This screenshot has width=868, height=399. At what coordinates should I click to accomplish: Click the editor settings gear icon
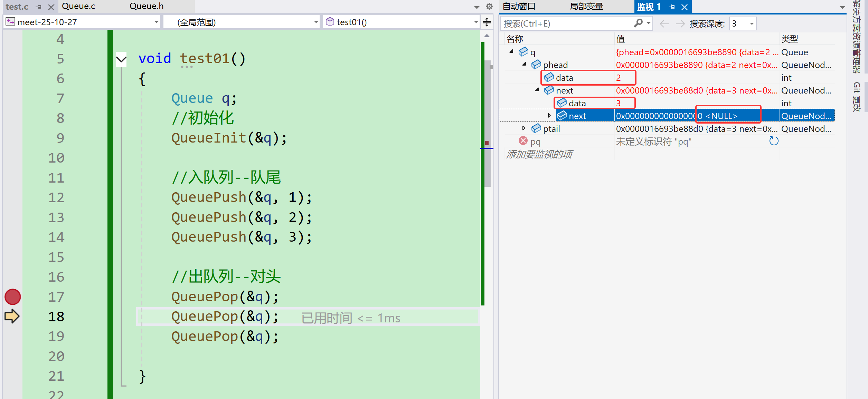489,6
